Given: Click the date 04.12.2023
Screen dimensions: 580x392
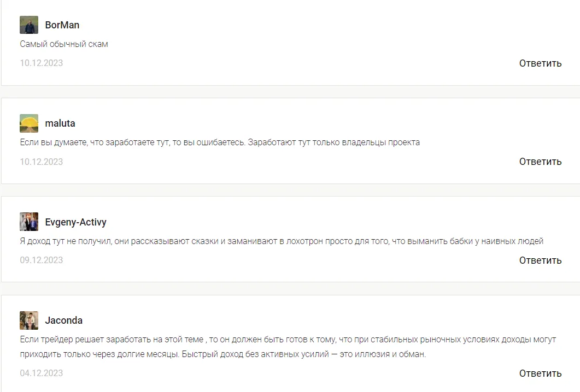Looking at the screenshot, I should (x=42, y=373).
